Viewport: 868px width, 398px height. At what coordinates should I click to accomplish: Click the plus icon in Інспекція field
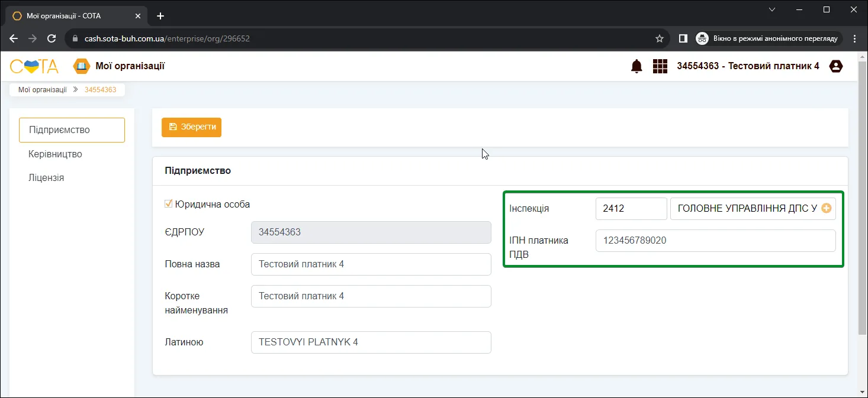click(x=827, y=208)
